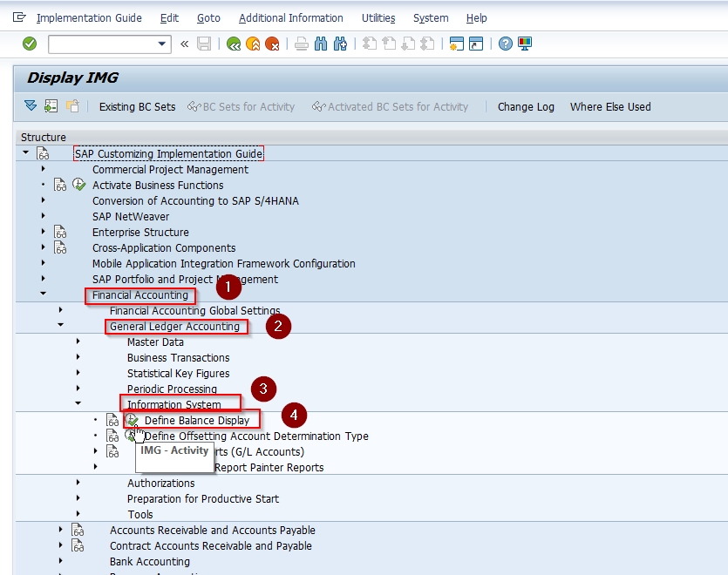Click inside the transaction command input field
The width and height of the screenshot is (728, 575).
point(103,44)
